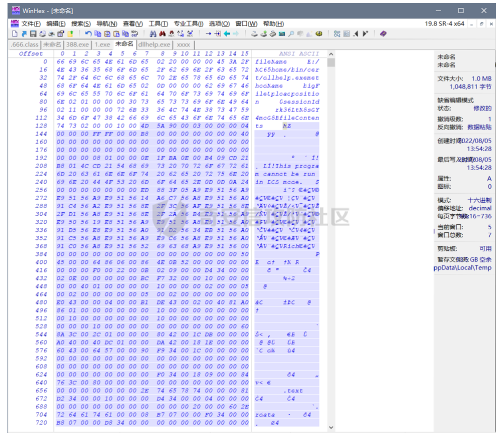The image size is (504, 434).
Task: Minimize the inner document window
Action: tap(471, 24)
